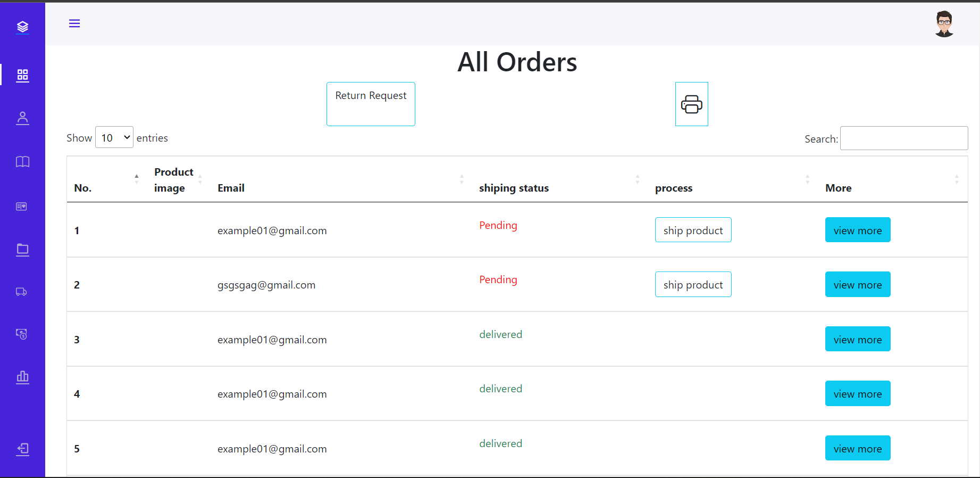Open the bar chart icon in sidebar
Screen dimensions: 980x478
point(22,377)
